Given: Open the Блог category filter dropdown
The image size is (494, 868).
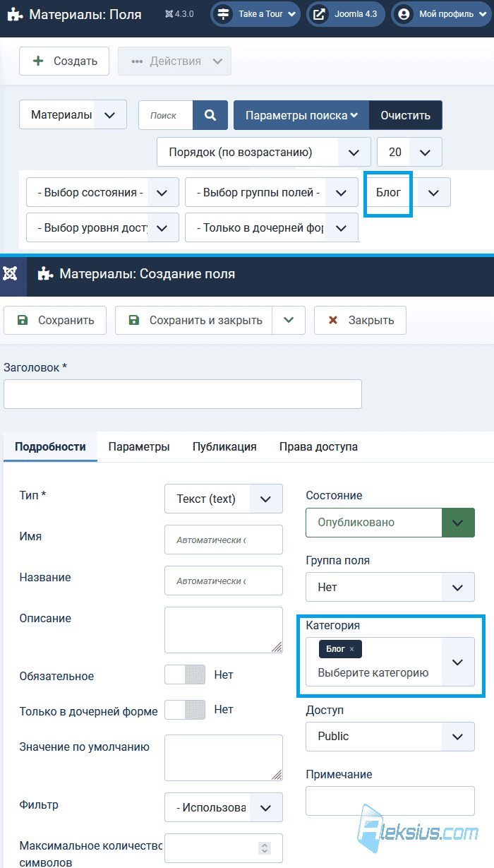Looking at the screenshot, I should click(407, 192).
